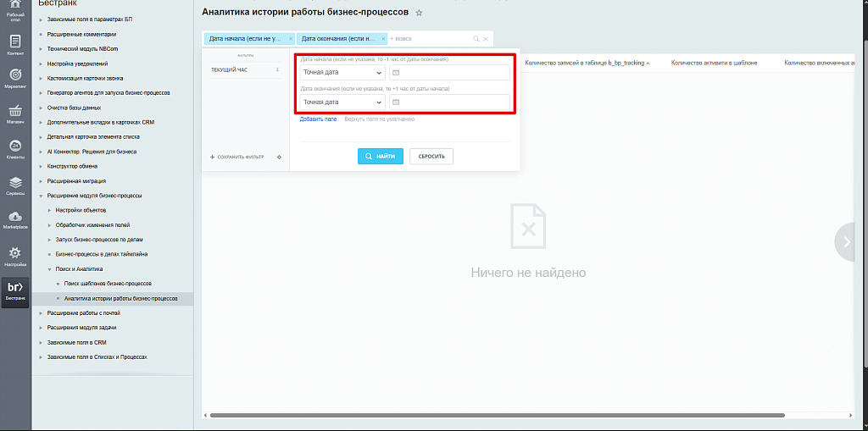Open filter settings gear next to Сохранить фильтр
Image resolution: width=868 pixels, height=431 pixels.
[279, 157]
